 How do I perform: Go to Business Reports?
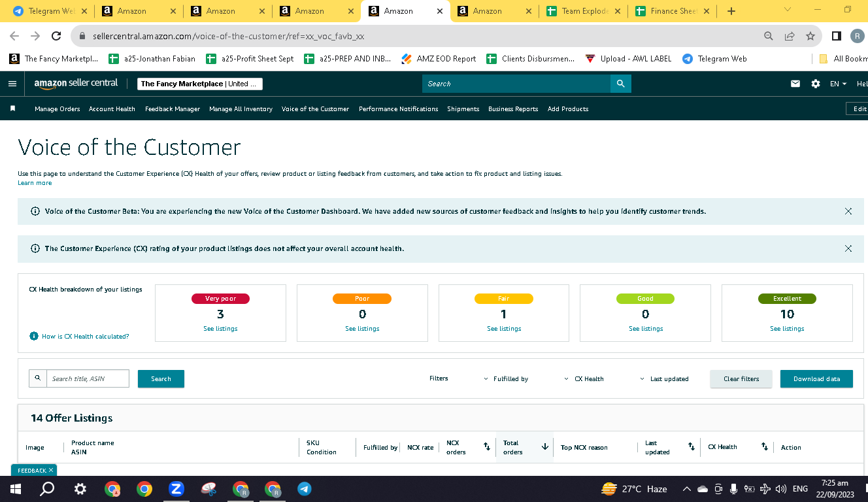(513, 109)
